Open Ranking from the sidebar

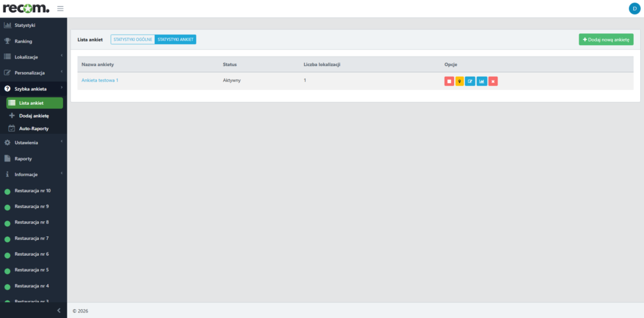click(x=23, y=41)
